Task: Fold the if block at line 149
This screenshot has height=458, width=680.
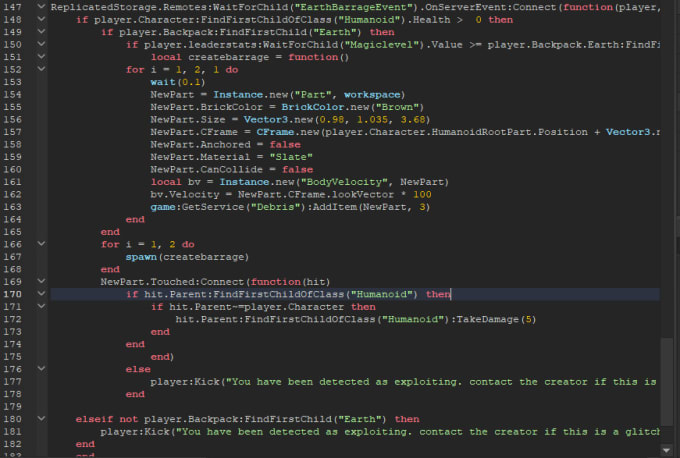Action: pyautogui.click(x=41, y=32)
